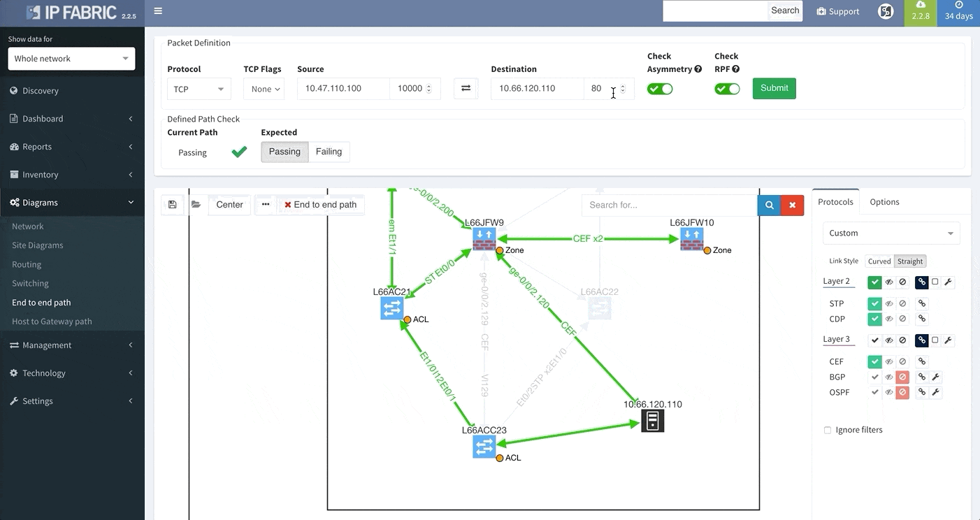Click the CDP link grouping icon
This screenshot has height=520, width=980.
tap(922, 319)
